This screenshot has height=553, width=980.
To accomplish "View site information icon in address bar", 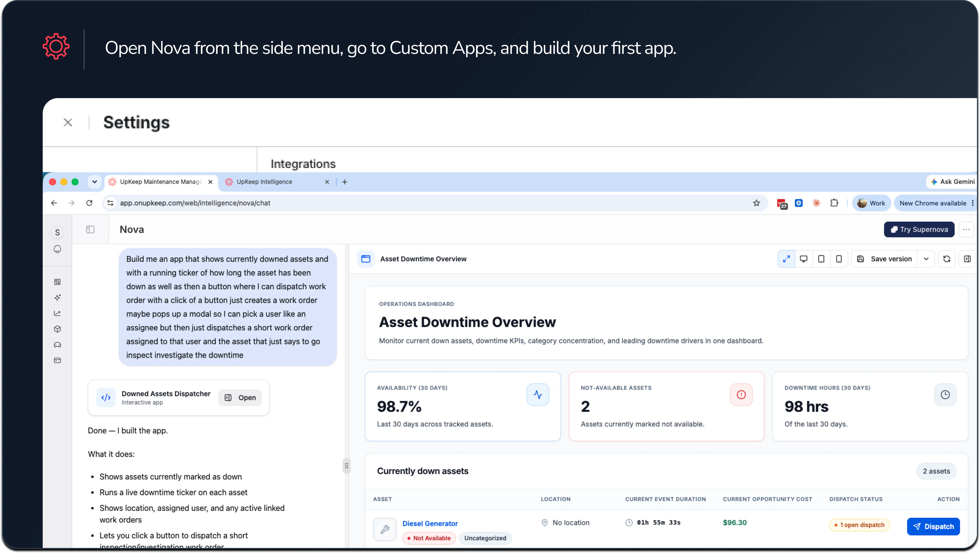I will [110, 203].
